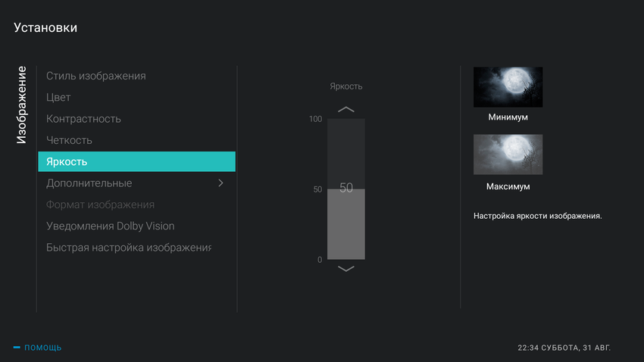Image resolution: width=644 pixels, height=362 pixels.
Task: Select Быстрая настройка изображения
Action: [128, 248]
